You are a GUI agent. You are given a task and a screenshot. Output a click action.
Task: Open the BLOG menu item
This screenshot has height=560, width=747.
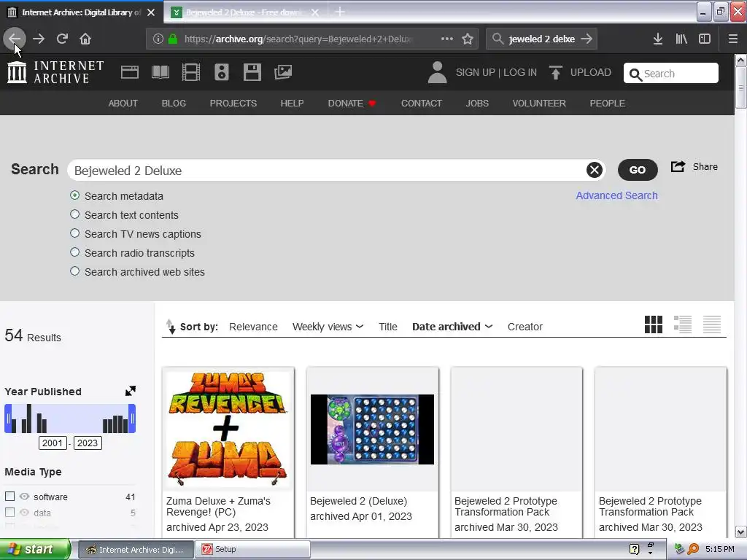tap(174, 104)
